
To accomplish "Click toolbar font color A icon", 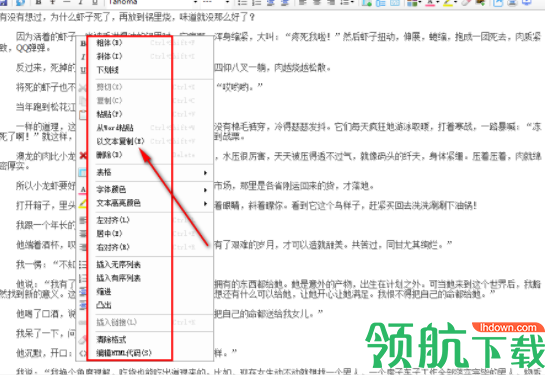I will pyautogui.click(x=430, y=2).
